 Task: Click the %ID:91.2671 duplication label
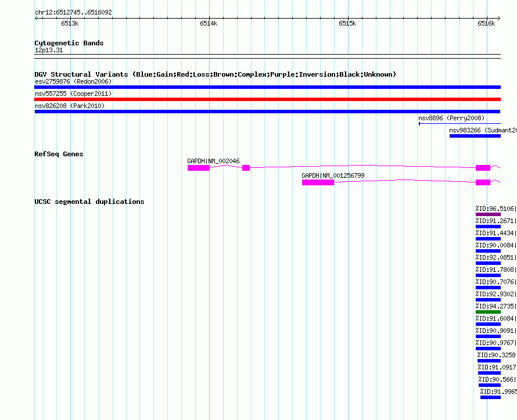click(x=496, y=221)
